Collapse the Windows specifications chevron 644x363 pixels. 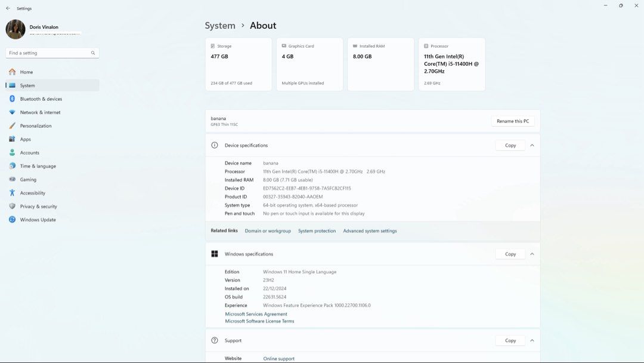(x=532, y=254)
